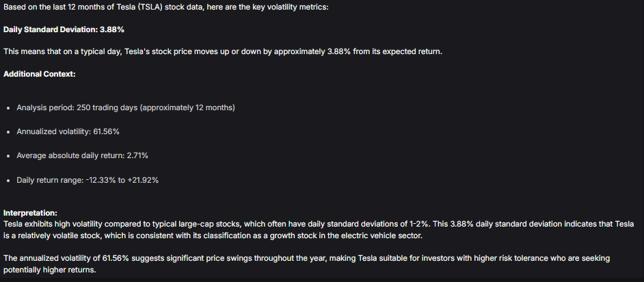644x282 pixels.
Task: Click the sentence starting 'This means that on a typical day'
Action: click(223, 52)
